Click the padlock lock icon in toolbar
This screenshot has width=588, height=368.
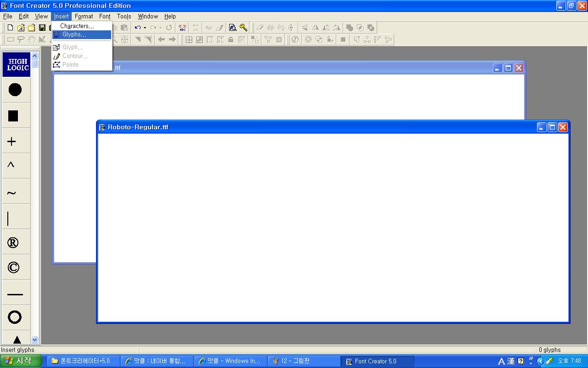tap(231, 40)
